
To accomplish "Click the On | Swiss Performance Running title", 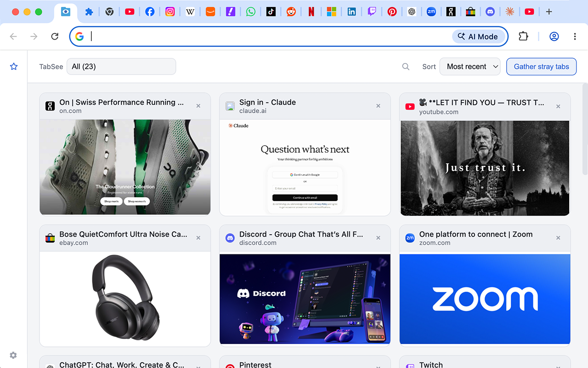I will coord(121,102).
